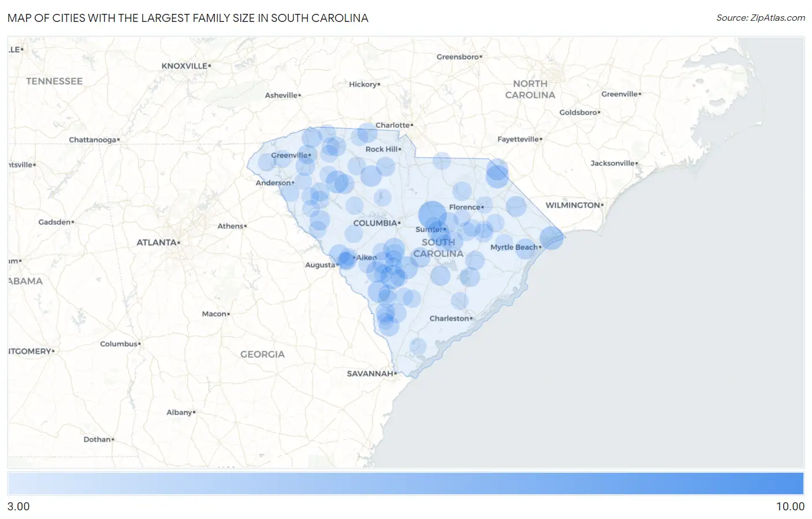Click the Charlotte city label
The width and height of the screenshot is (812, 519).
coord(393,125)
